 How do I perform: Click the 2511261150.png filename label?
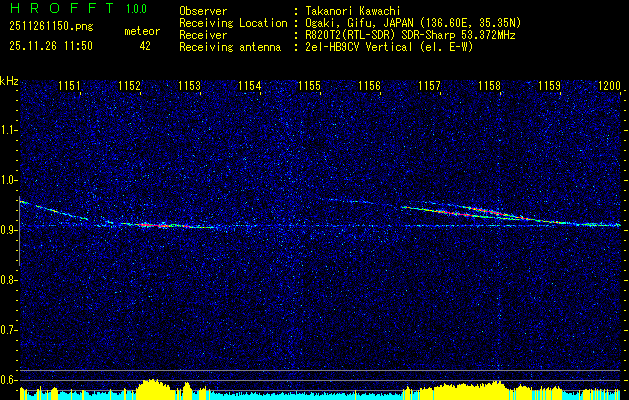pos(51,26)
